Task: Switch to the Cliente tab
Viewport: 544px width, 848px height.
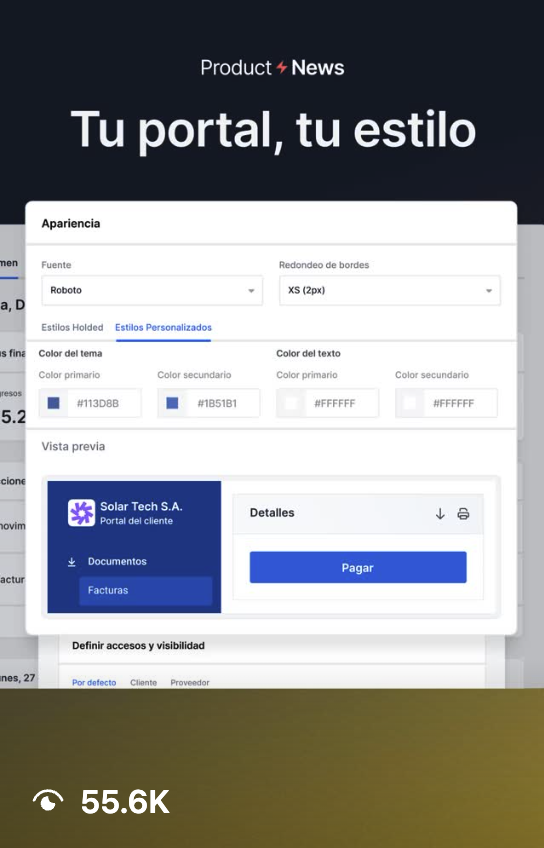Action: [x=143, y=683]
